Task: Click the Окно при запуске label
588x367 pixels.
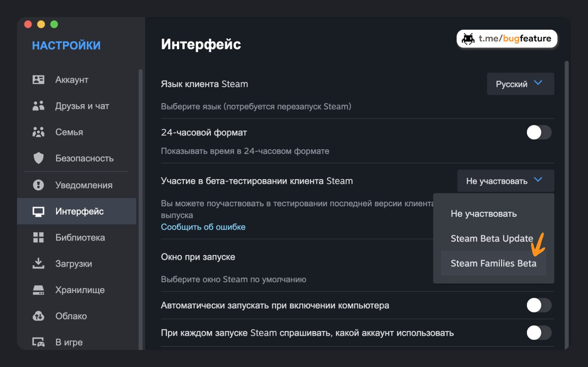Action: (198, 257)
